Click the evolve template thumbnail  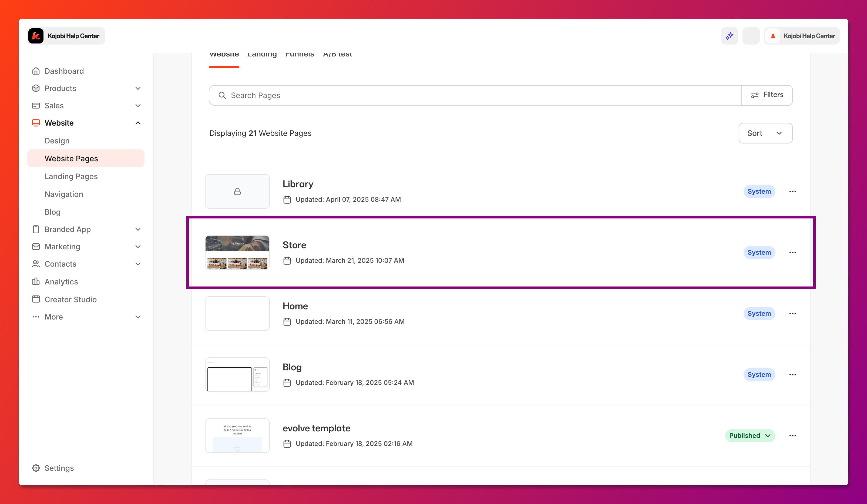tap(237, 436)
